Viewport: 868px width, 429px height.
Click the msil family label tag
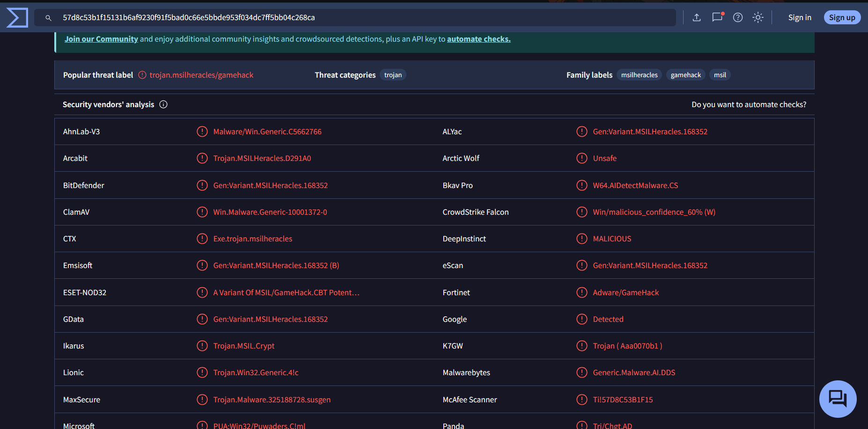coord(720,75)
